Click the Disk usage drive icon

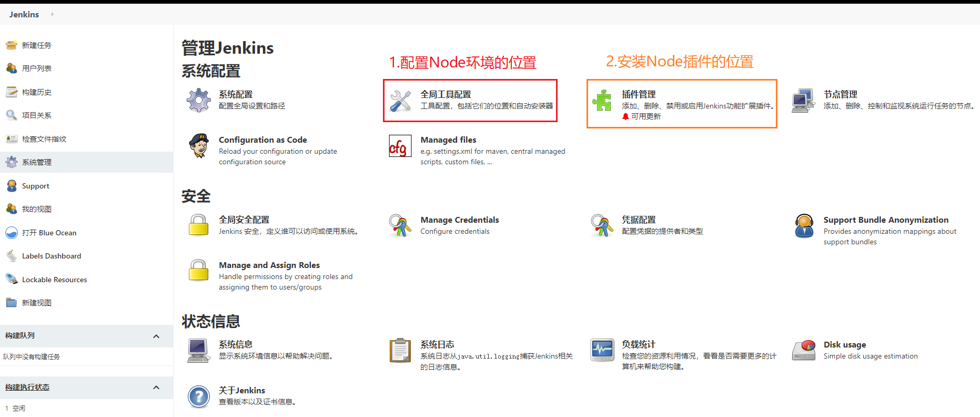(x=804, y=350)
